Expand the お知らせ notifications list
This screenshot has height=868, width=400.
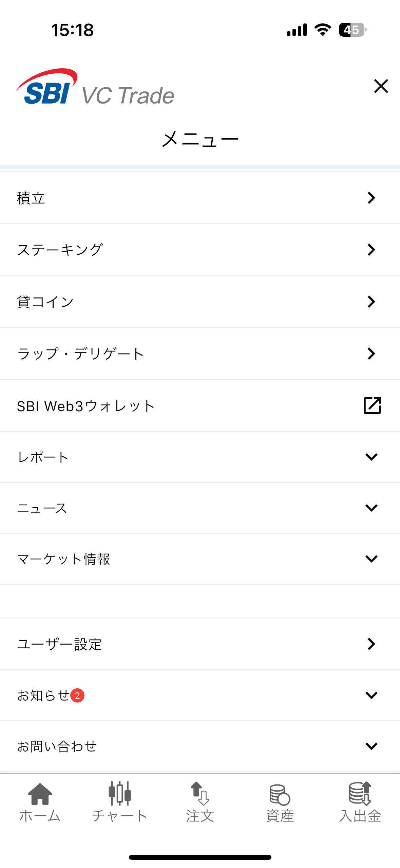pyautogui.click(x=372, y=695)
